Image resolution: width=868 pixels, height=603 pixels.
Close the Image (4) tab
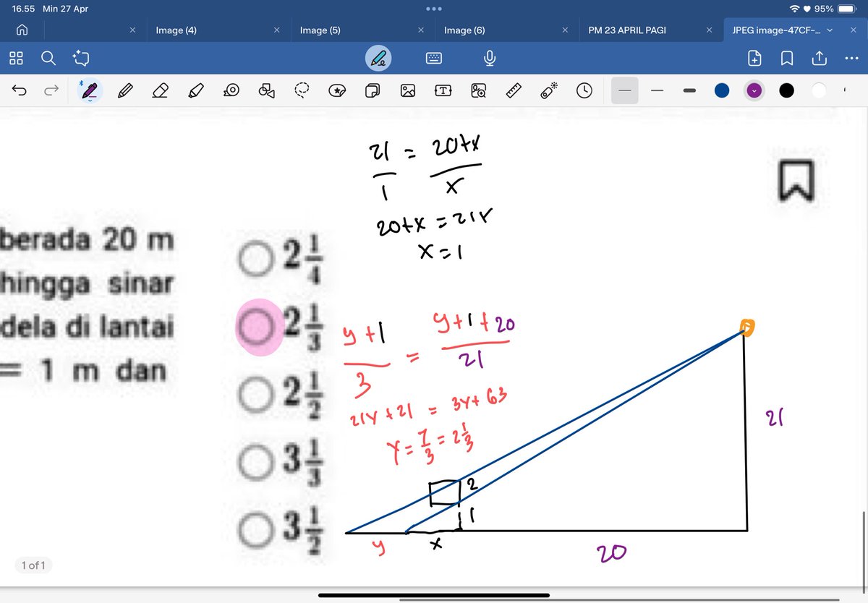[x=276, y=30]
